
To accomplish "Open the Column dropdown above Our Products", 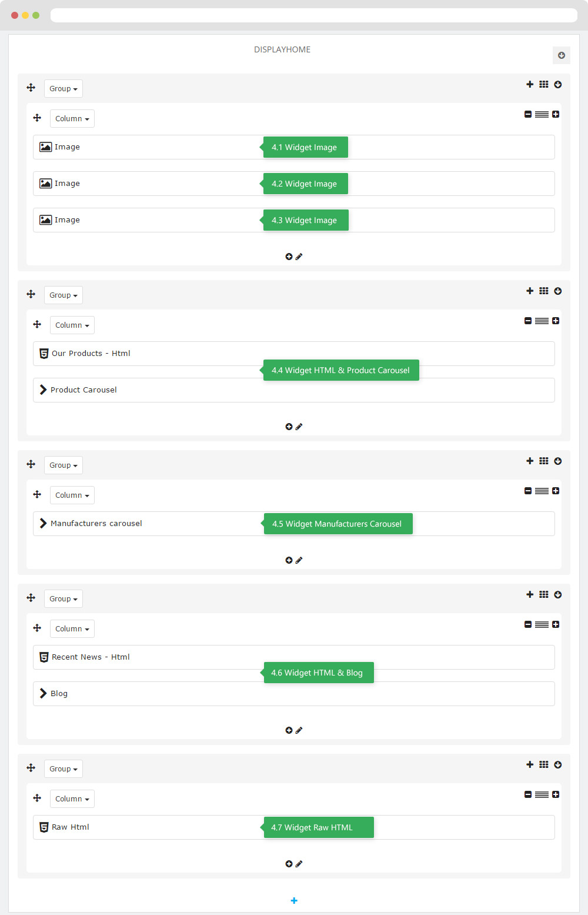I will (x=72, y=325).
